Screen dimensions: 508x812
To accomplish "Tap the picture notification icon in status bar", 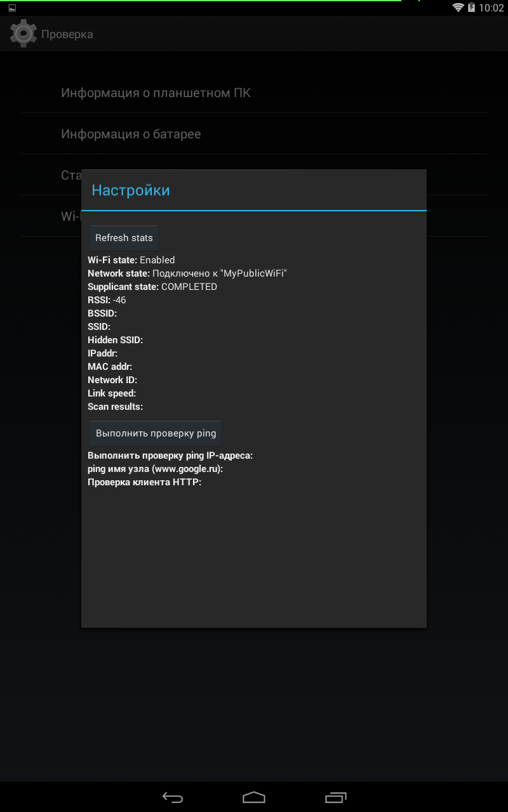I will 12,8.
